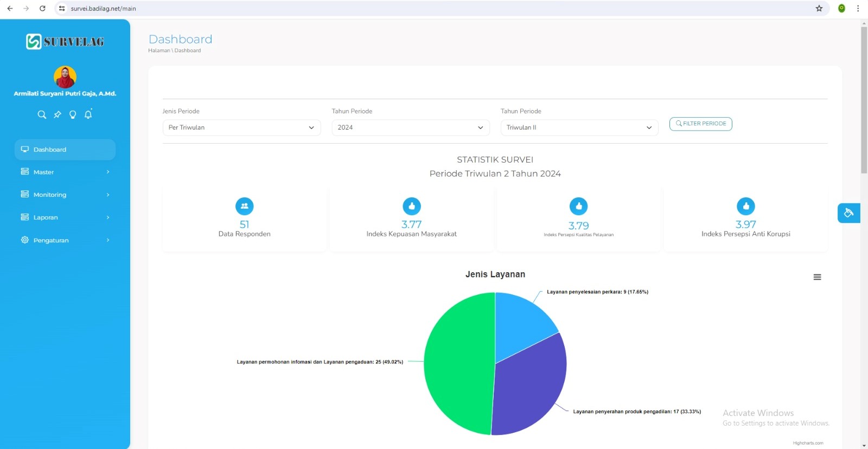Click the Data Responden people icon
The height and width of the screenshot is (449, 868).
tap(244, 206)
